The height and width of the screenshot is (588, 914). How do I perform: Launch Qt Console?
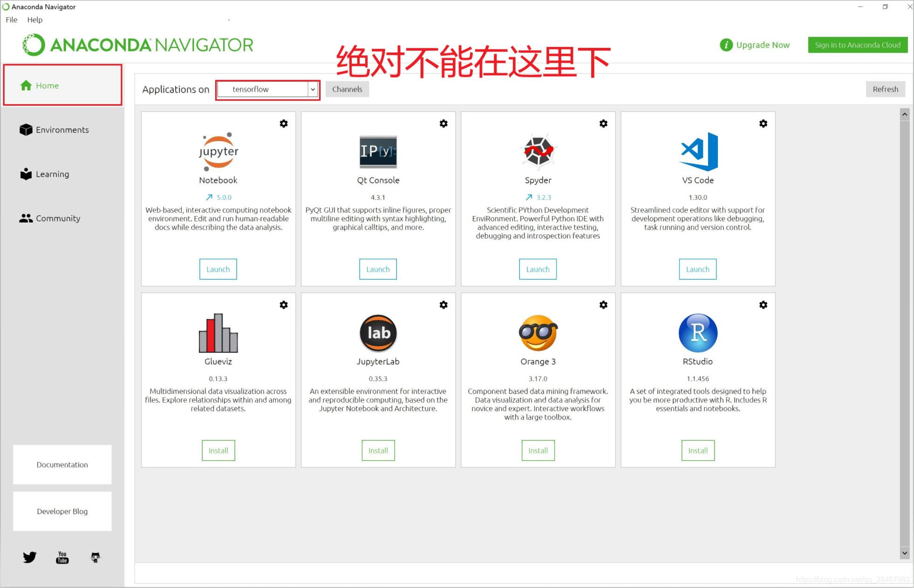point(378,269)
